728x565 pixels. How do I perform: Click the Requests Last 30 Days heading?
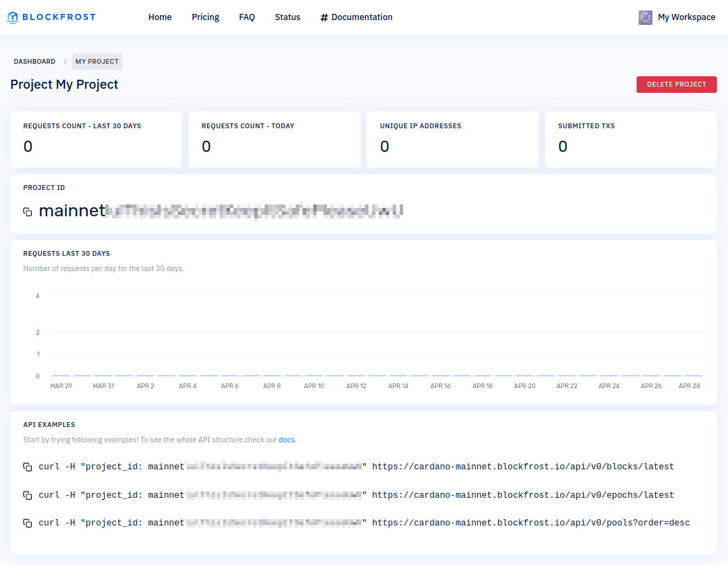(66, 253)
